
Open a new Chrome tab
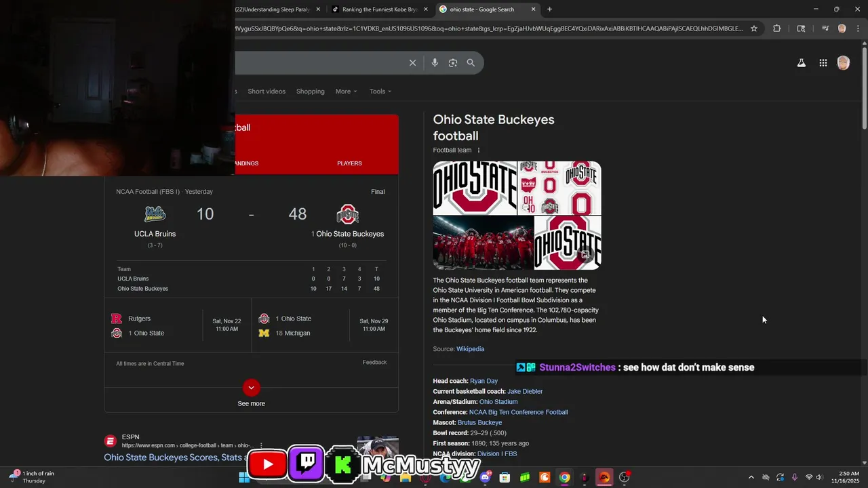[x=549, y=9]
